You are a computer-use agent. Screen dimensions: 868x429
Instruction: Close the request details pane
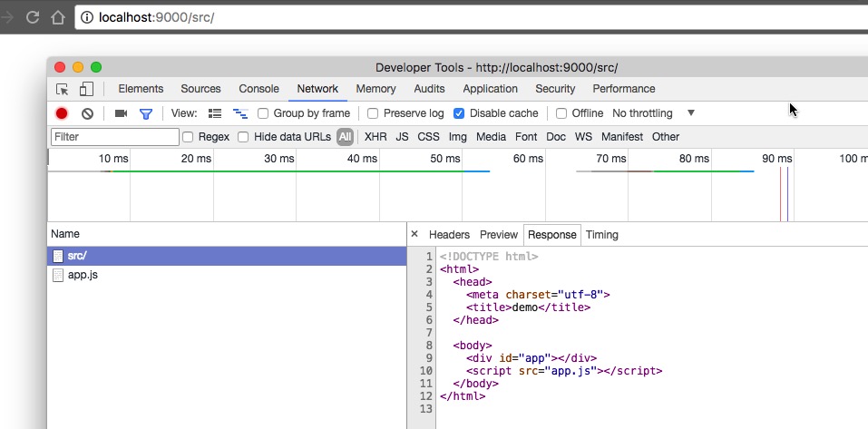[x=414, y=234]
